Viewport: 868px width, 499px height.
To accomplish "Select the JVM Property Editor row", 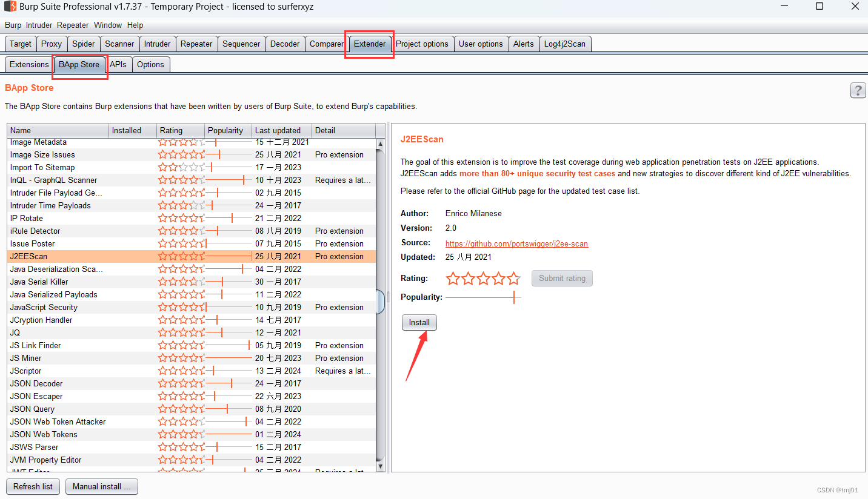I will click(x=192, y=460).
